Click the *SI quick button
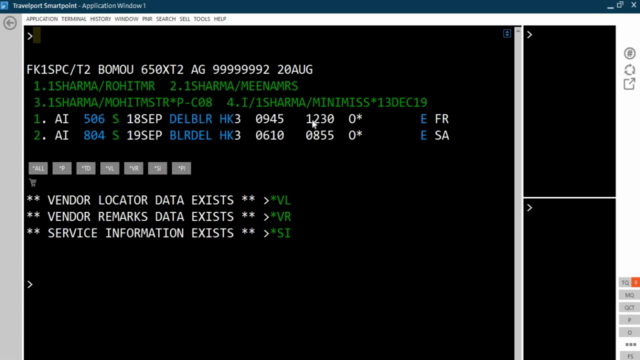Image resolution: width=640 pixels, height=360 pixels. [x=158, y=168]
